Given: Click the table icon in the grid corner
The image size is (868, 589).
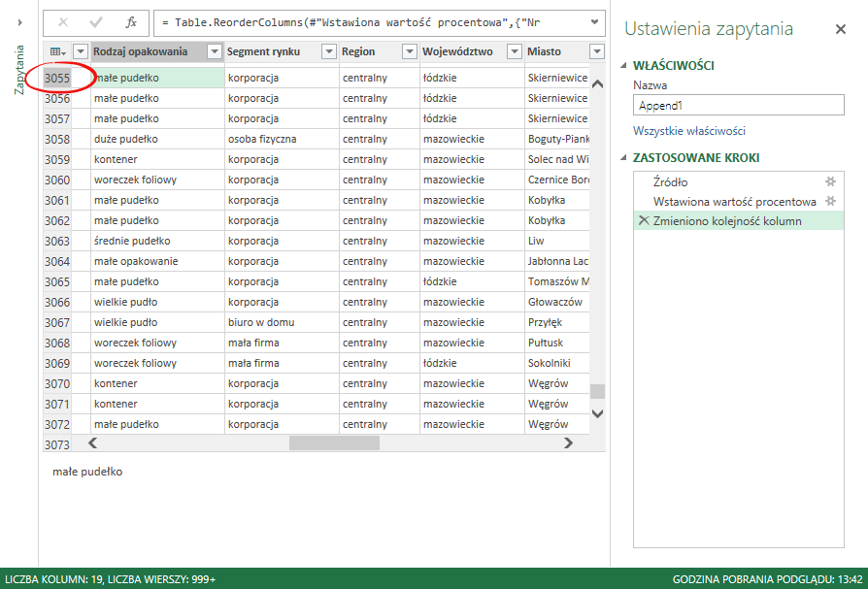Looking at the screenshot, I should 56,50.
